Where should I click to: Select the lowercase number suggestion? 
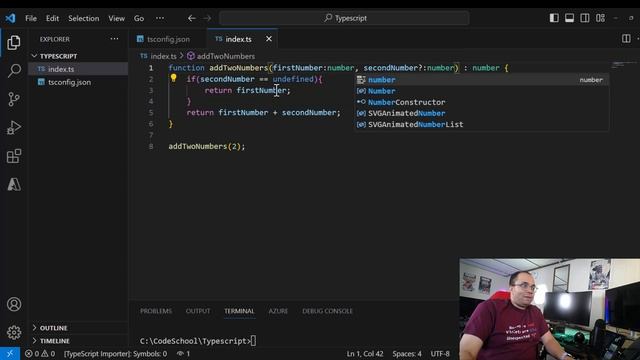pos(481,80)
